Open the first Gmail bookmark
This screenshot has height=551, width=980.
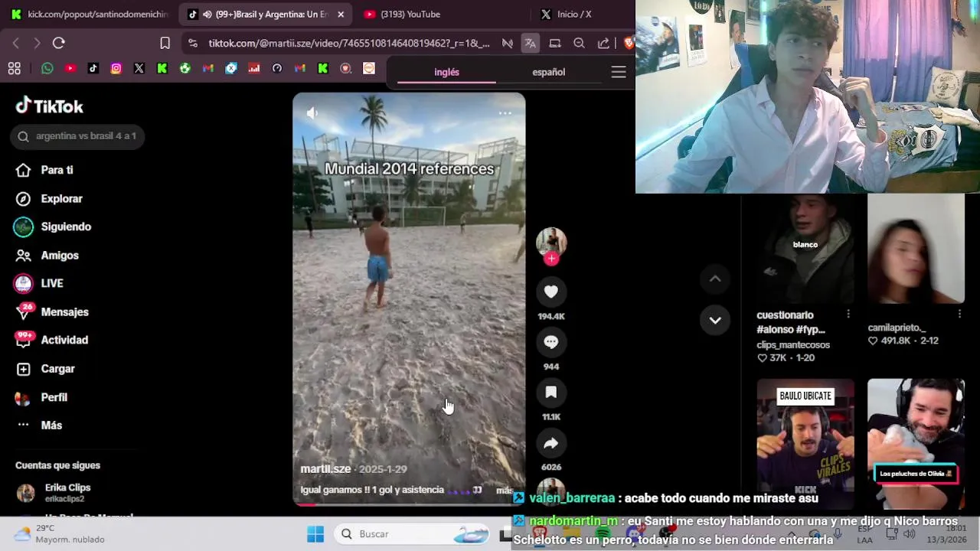(208, 69)
